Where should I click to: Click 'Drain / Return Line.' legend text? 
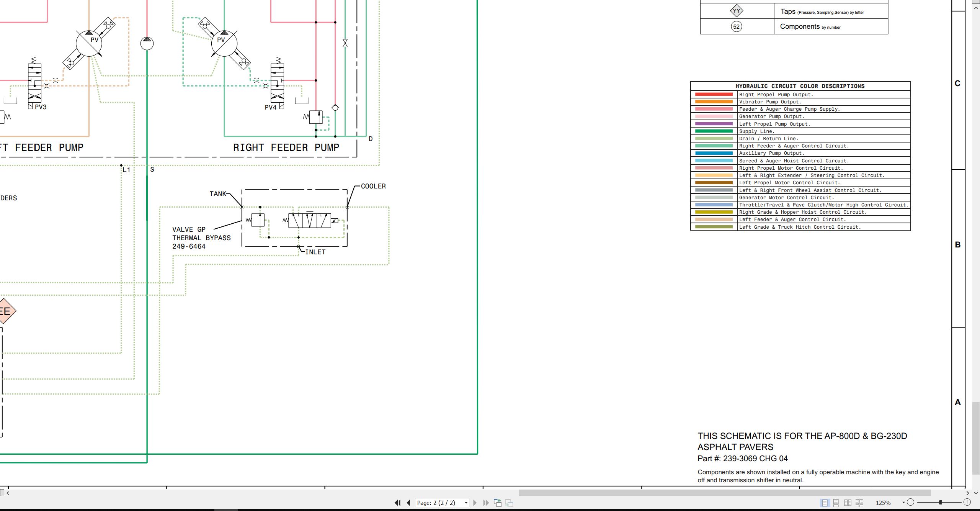768,139
